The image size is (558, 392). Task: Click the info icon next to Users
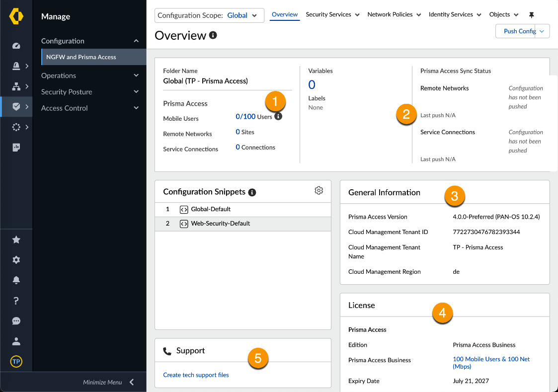click(278, 116)
